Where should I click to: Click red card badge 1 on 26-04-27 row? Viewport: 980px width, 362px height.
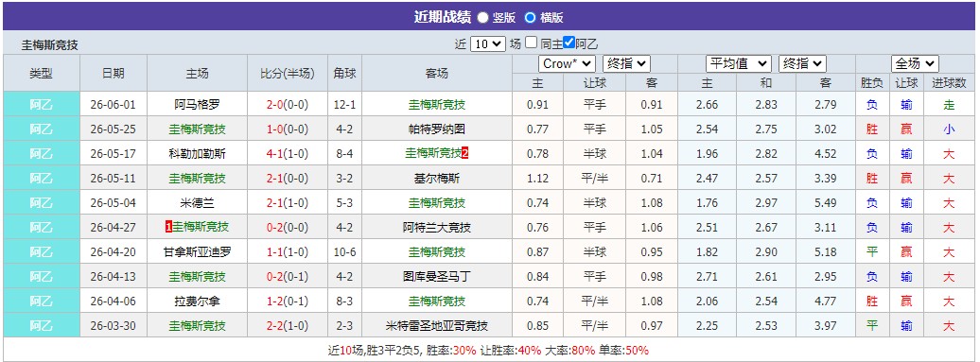coord(168,227)
